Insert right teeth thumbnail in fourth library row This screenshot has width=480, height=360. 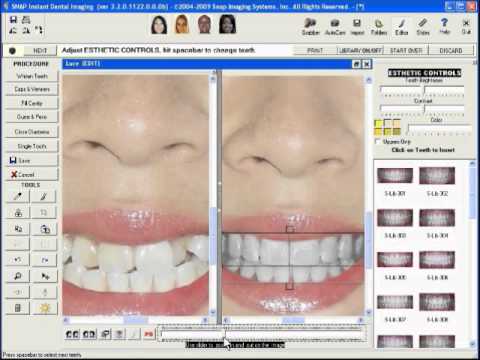click(x=437, y=302)
